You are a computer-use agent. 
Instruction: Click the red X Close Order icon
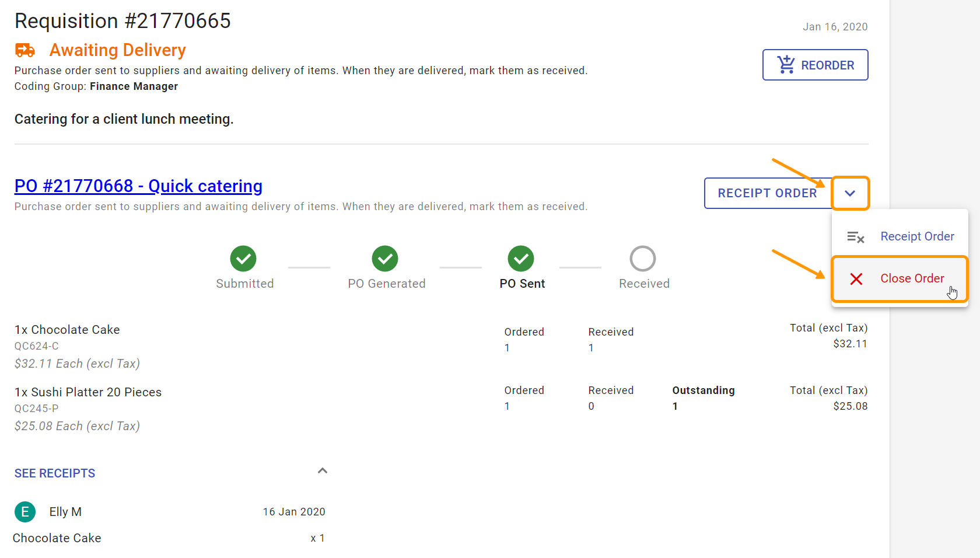(856, 279)
